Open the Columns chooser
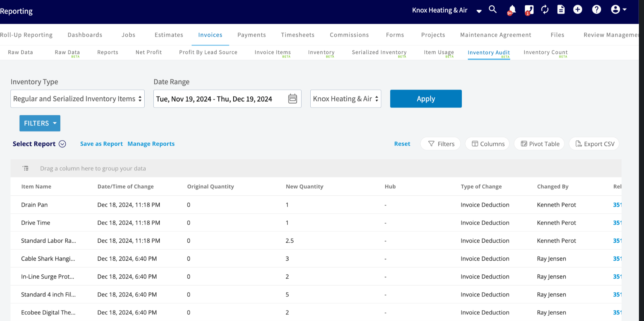The height and width of the screenshot is (321, 644). (x=487, y=144)
